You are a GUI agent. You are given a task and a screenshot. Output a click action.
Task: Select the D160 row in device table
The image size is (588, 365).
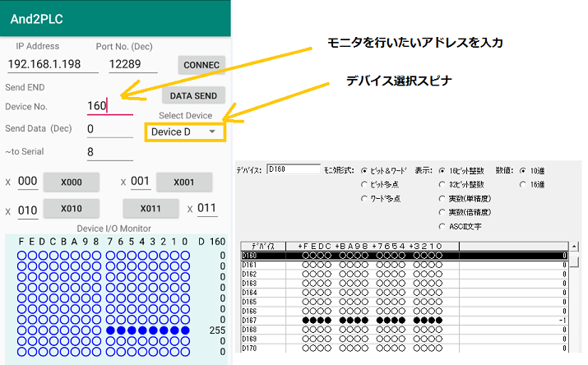pos(404,256)
